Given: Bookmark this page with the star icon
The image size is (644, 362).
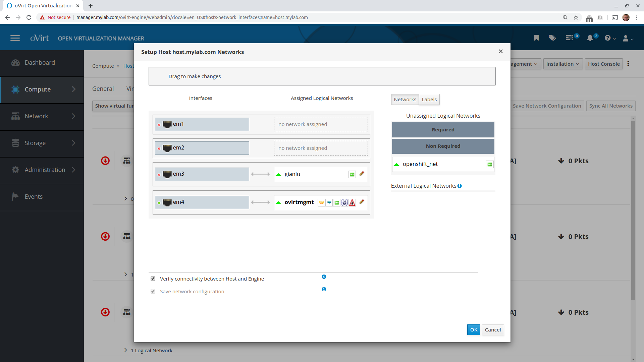Looking at the screenshot, I should 576,17.
